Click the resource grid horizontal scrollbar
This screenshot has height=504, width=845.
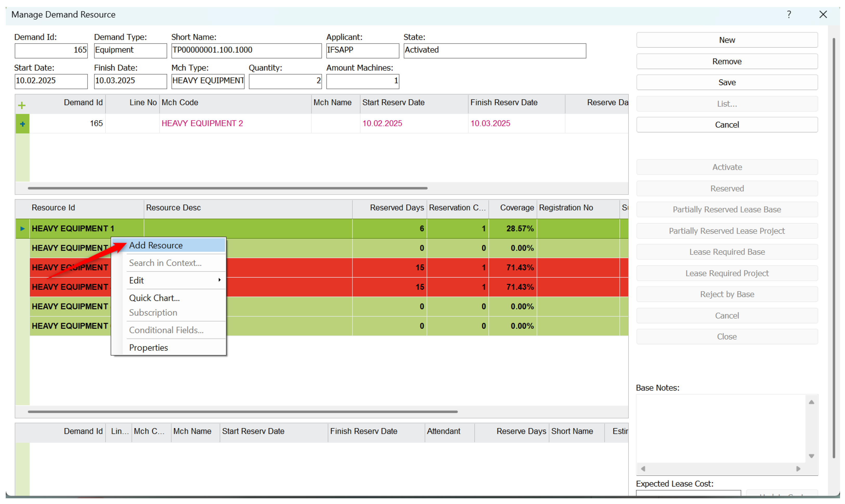pyautogui.click(x=243, y=412)
